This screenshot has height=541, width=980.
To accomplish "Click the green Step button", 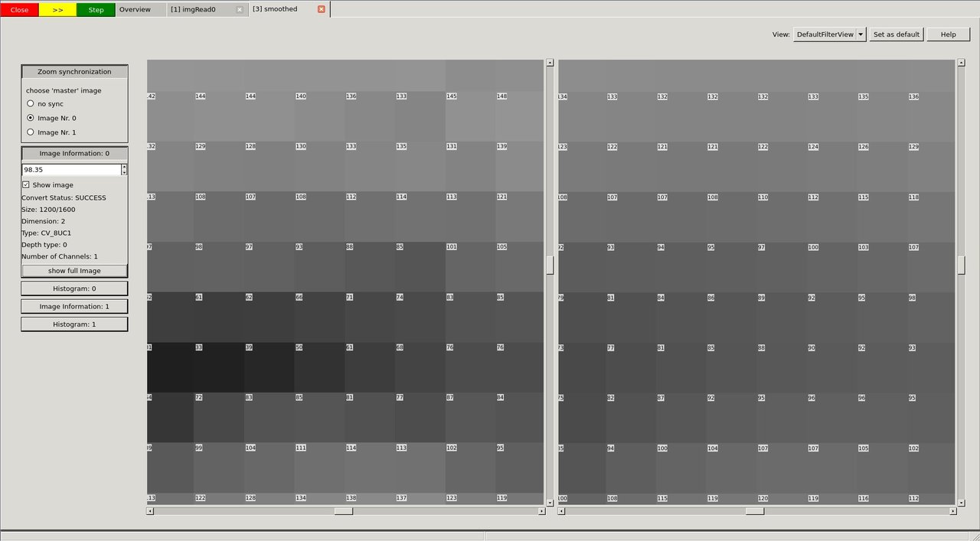I will [96, 10].
